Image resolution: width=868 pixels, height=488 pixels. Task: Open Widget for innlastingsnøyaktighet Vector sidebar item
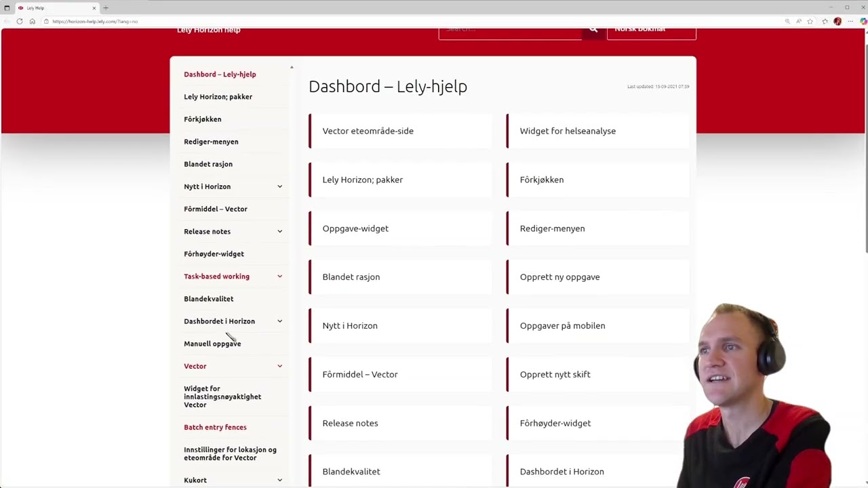click(x=222, y=396)
